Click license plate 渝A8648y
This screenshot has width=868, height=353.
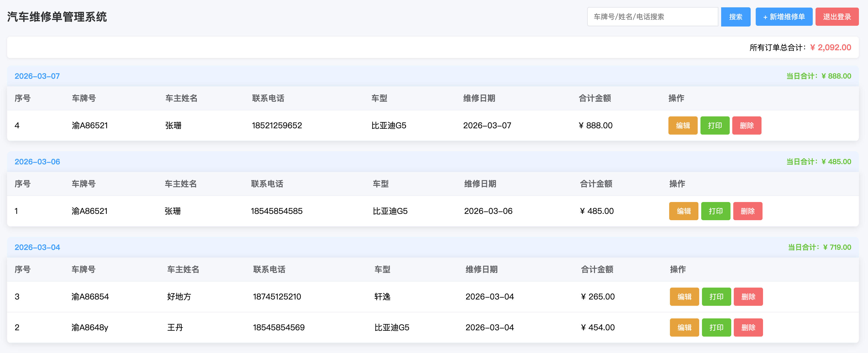coord(90,327)
